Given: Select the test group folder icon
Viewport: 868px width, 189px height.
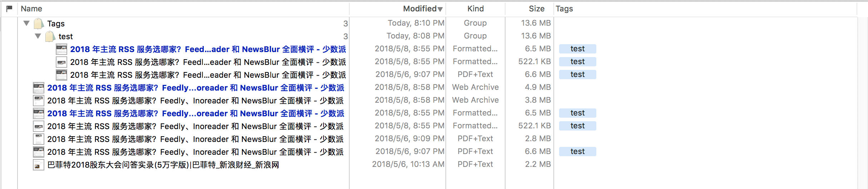Looking at the screenshot, I should coord(50,36).
